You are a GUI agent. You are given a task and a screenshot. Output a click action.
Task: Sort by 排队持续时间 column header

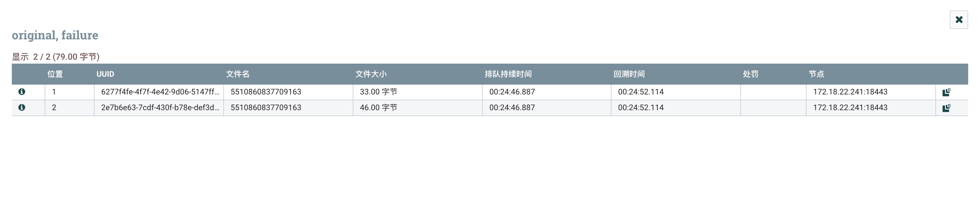tap(508, 74)
